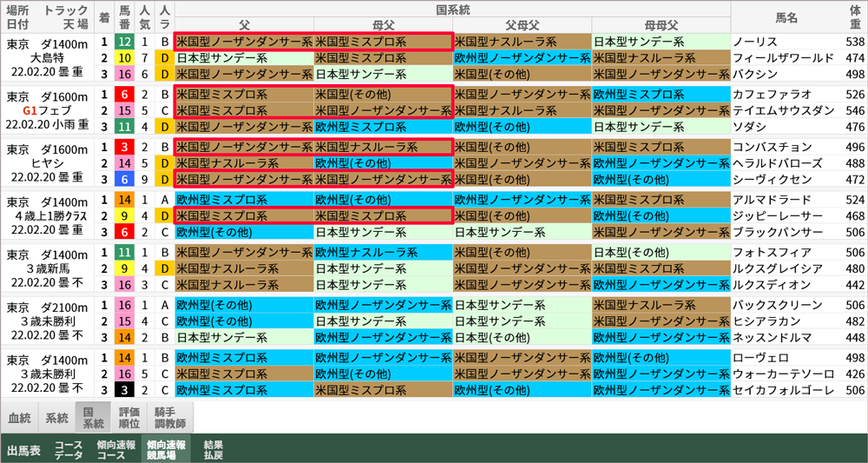Click ネッスンドルマ's 日本型(その他) cell

pyautogui.click(x=522, y=337)
